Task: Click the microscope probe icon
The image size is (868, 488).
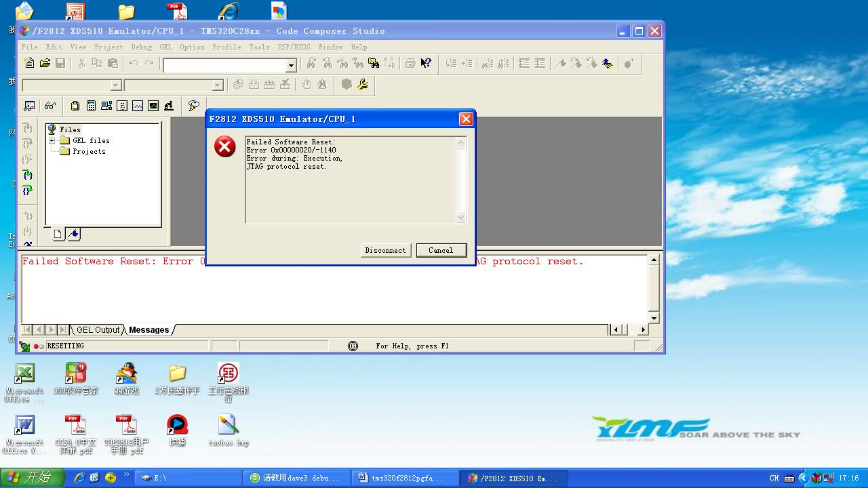Action: pos(169,106)
